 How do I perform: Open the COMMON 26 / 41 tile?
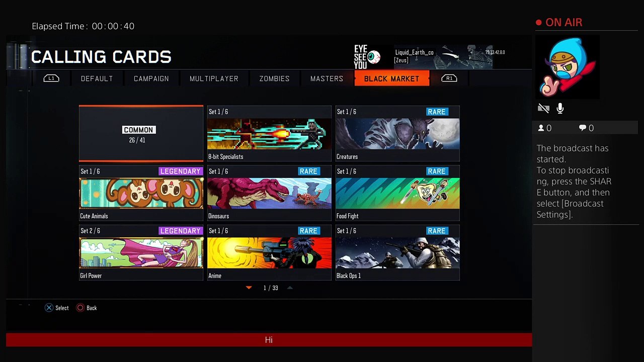[141, 134]
